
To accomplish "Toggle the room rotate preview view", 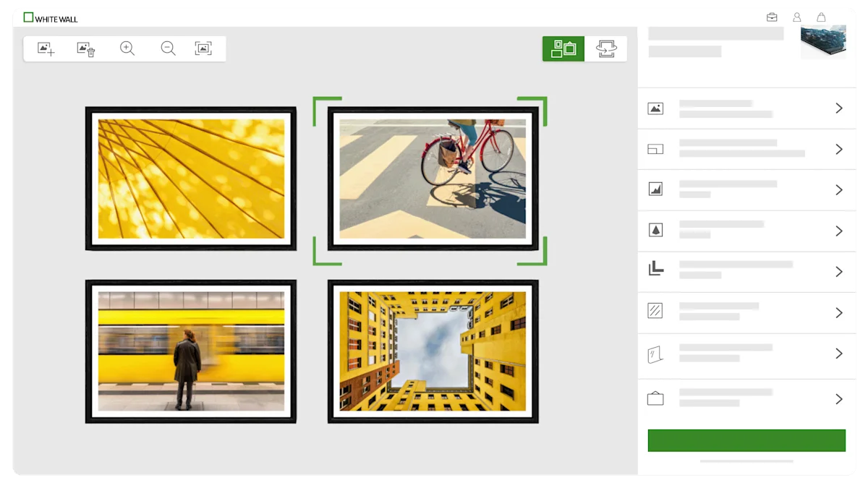I will click(605, 48).
